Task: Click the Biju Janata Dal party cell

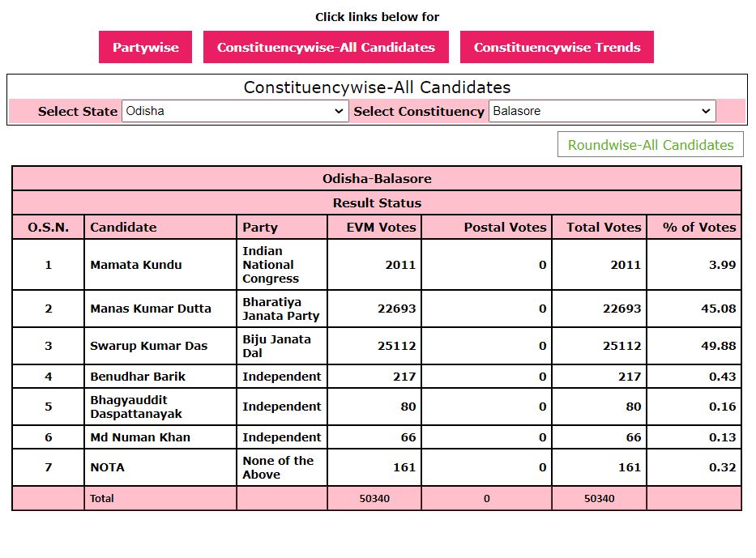Action: click(x=276, y=346)
